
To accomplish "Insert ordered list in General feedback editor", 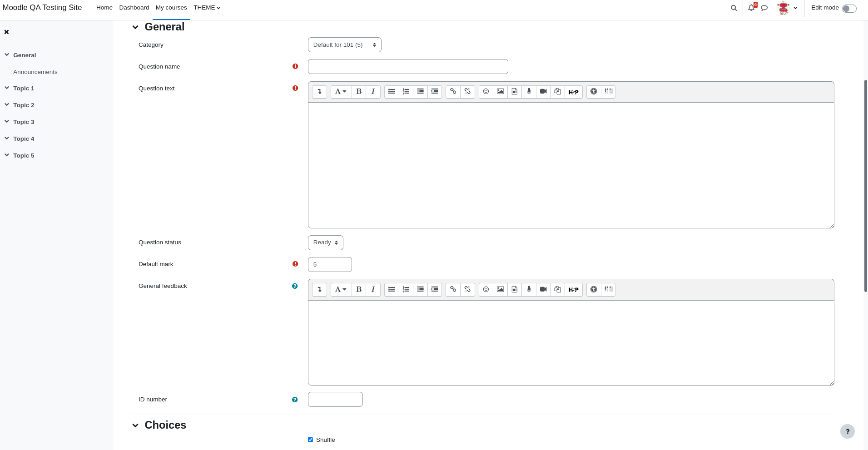I will [406, 290].
